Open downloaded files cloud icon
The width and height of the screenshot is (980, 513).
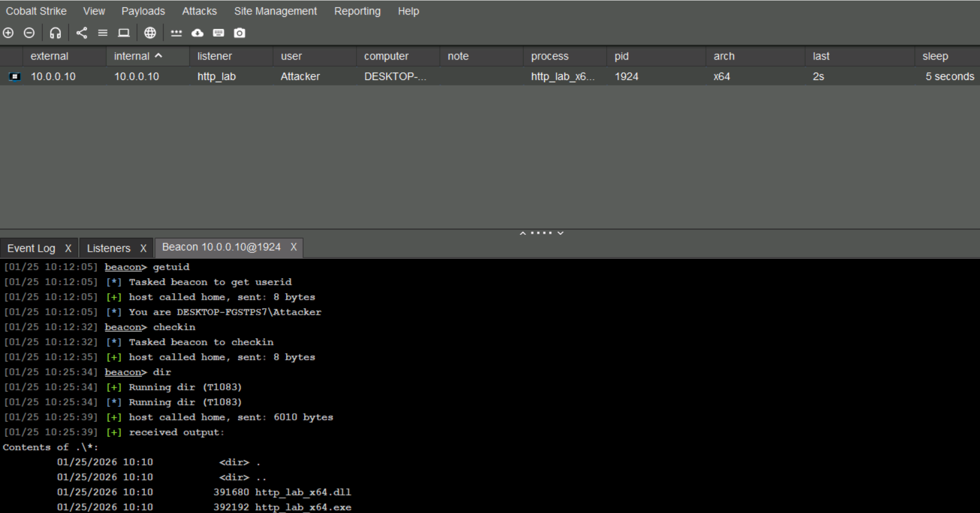click(197, 33)
